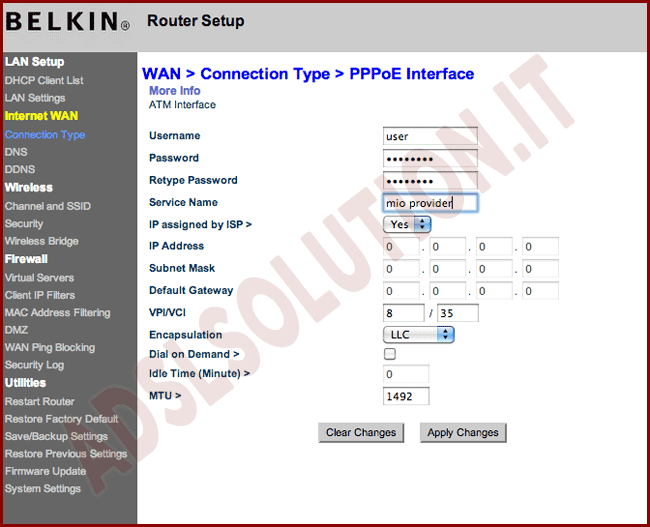Click the Utilities section heading
Screen dimensions: 650x527
point(25,383)
